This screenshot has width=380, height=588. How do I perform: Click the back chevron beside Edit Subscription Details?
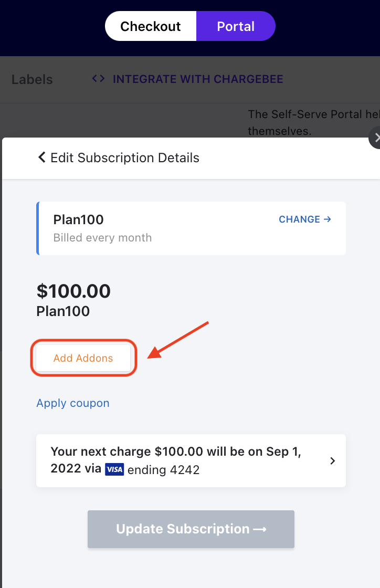[41, 157]
